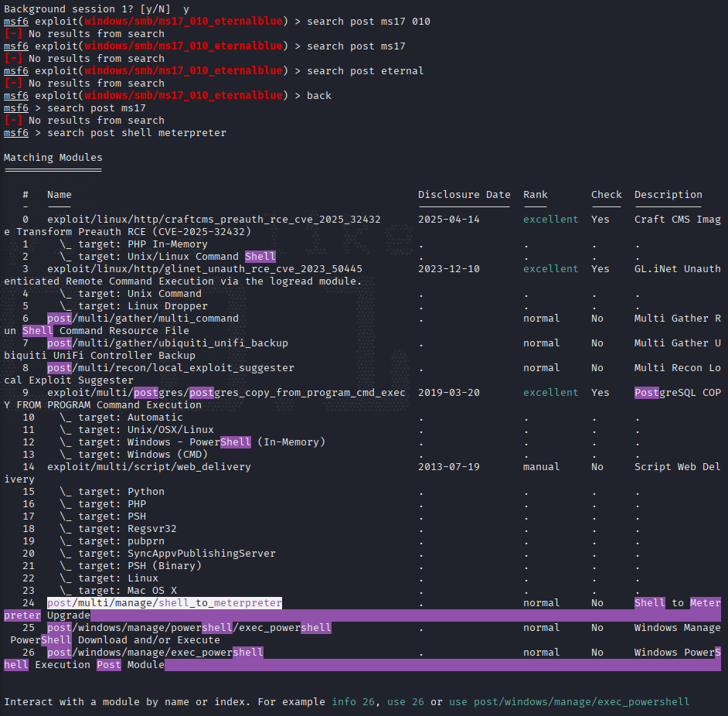The image size is (728, 716).
Task: Click the 'Name' column header
Action: (60, 195)
